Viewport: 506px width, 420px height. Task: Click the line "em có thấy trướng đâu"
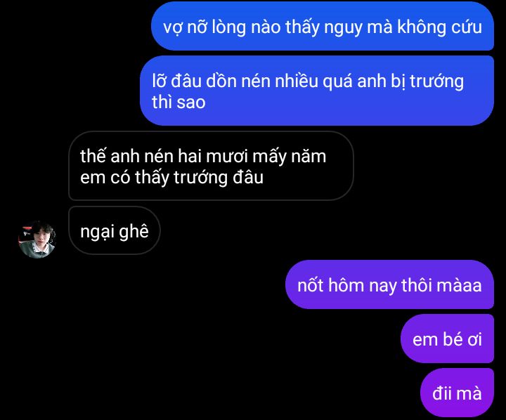171,178
